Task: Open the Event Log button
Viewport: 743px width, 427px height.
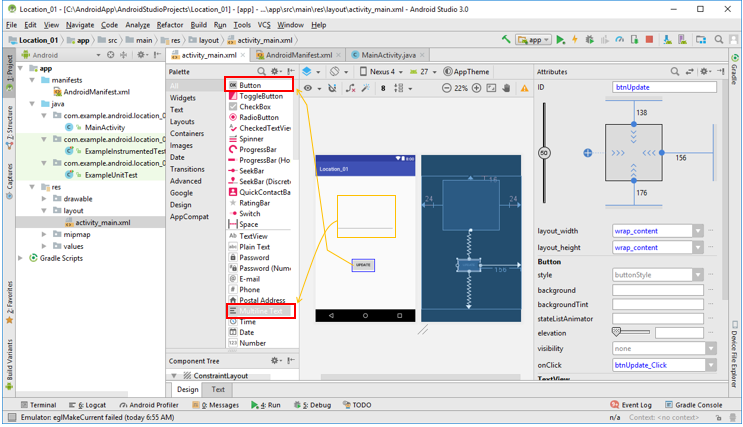Action: point(631,405)
